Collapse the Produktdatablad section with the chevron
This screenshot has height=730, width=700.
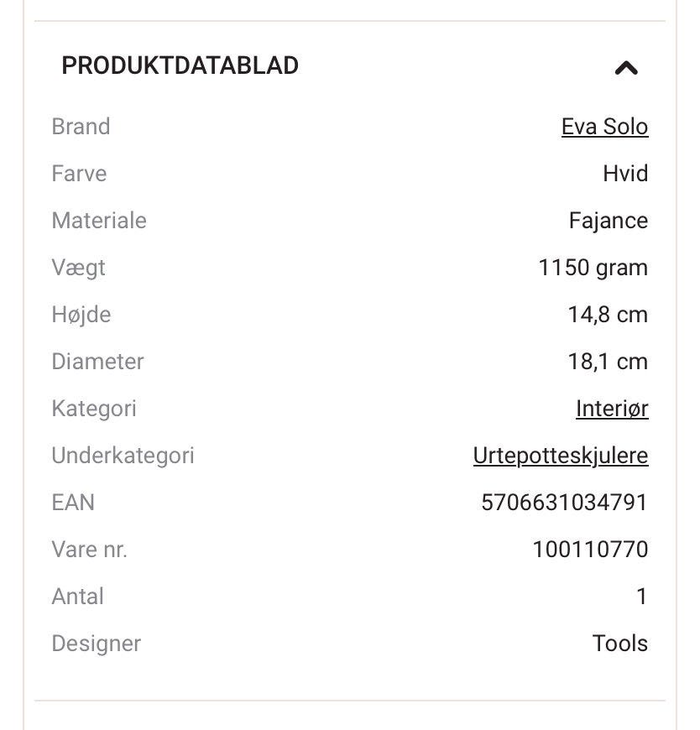point(626,68)
